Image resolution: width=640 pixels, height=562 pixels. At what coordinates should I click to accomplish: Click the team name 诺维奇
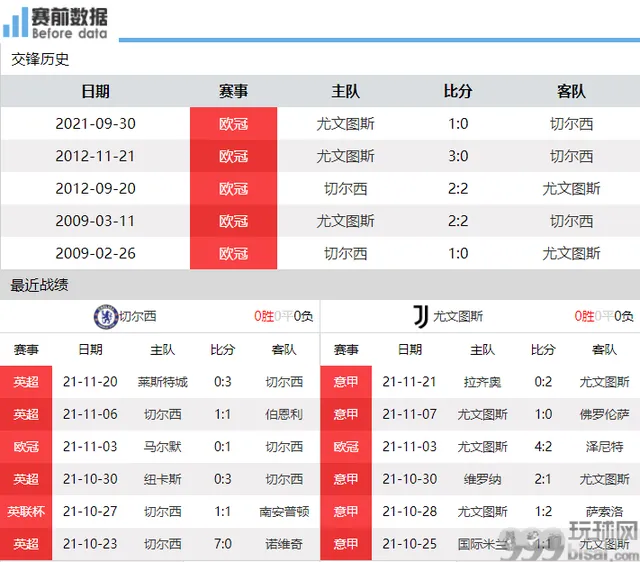[x=284, y=544]
